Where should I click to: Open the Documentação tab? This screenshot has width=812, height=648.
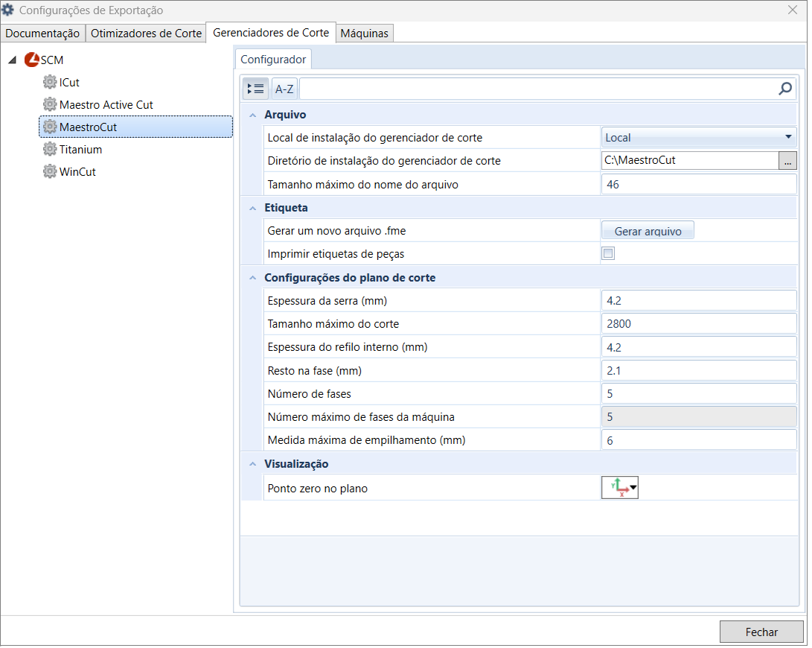(x=42, y=34)
